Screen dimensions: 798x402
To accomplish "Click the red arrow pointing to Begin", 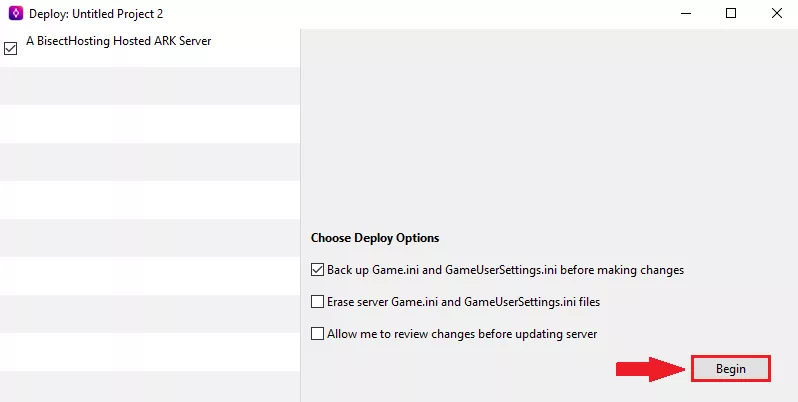I will coord(648,369).
